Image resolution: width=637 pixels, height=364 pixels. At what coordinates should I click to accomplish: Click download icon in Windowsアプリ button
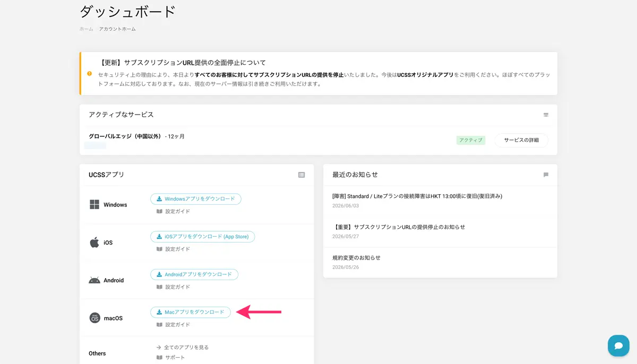pos(159,199)
